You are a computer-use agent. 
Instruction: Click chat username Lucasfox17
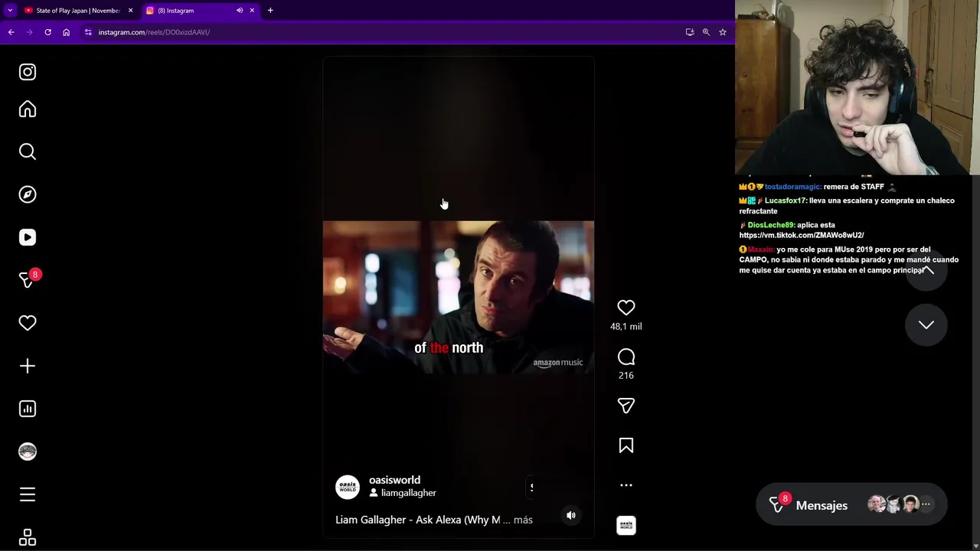(x=786, y=201)
